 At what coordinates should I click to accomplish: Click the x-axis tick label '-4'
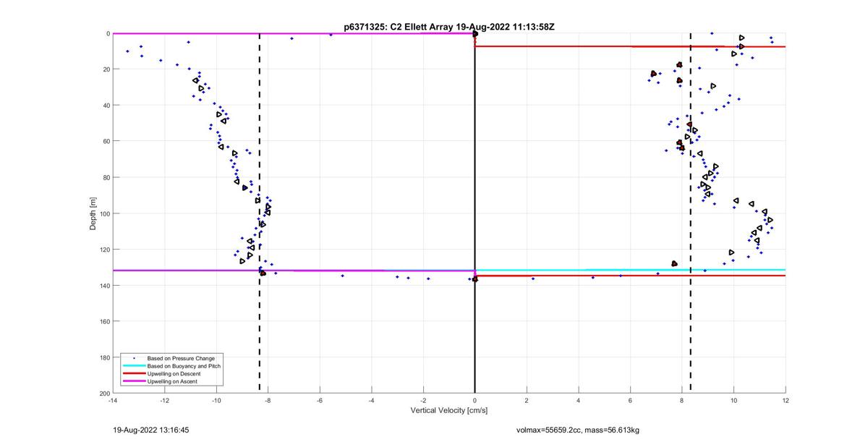[x=371, y=399]
